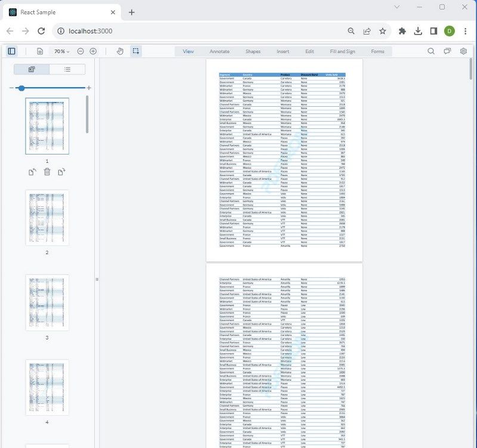Click the panel resize handle
The image size is (477, 448).
[x=97, y=279]
